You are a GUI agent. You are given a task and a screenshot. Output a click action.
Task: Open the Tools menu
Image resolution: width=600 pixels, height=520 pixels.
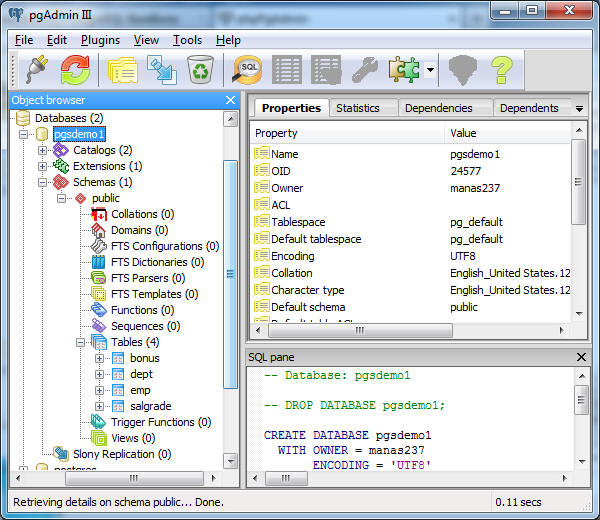click(x=187, y=40)
